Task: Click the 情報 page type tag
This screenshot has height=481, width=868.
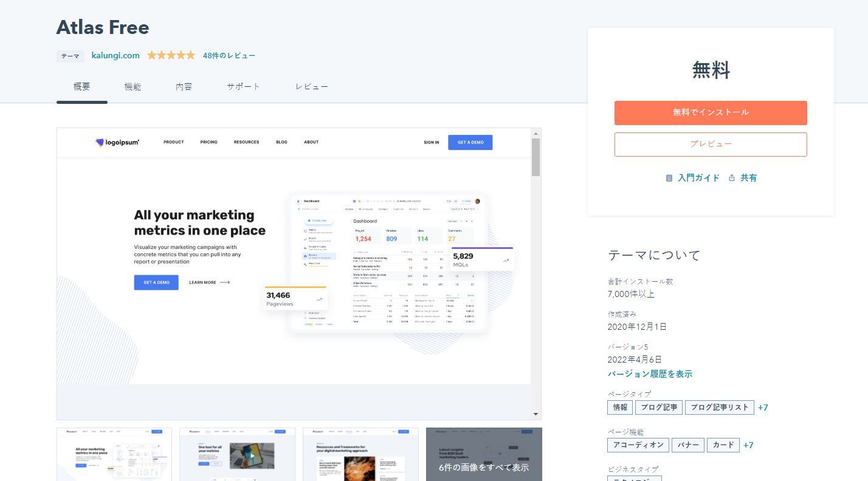Action: point(620,408)
